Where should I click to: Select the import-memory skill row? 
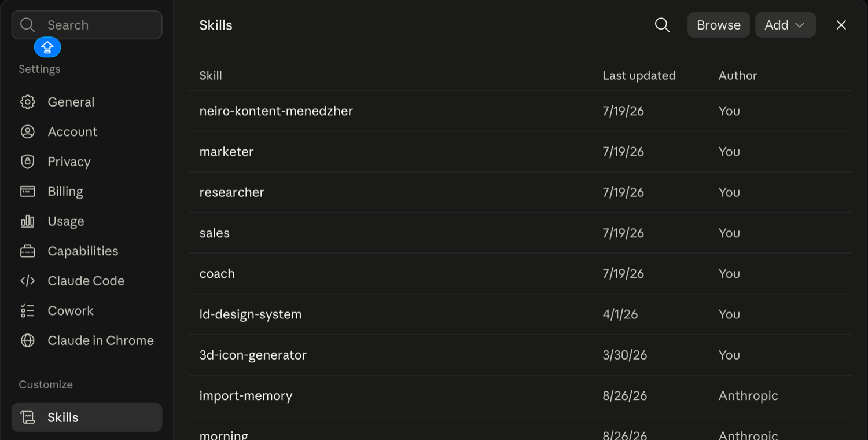point(520,396)
